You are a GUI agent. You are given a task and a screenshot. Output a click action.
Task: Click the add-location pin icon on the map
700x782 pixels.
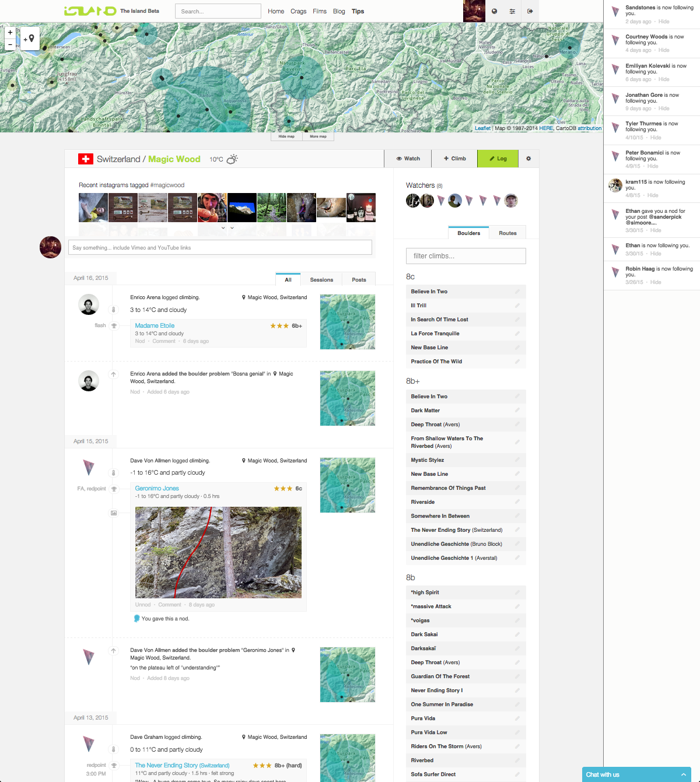tap(30, 38)
